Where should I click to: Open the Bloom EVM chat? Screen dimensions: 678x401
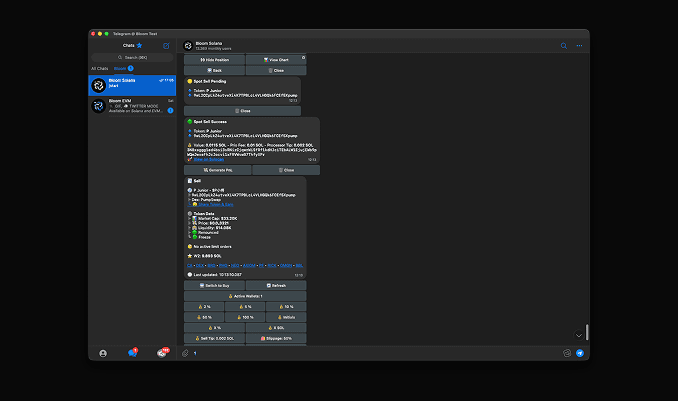point(132,105)
